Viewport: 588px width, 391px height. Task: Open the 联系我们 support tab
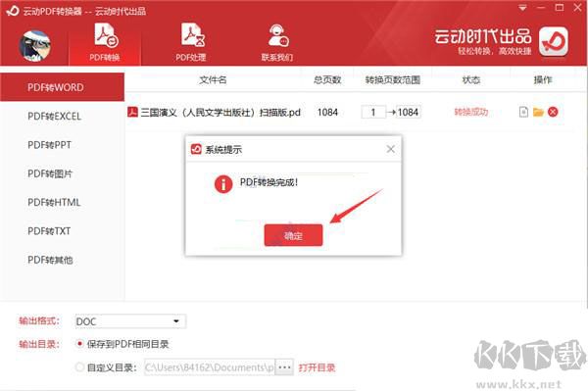(277, 42)
